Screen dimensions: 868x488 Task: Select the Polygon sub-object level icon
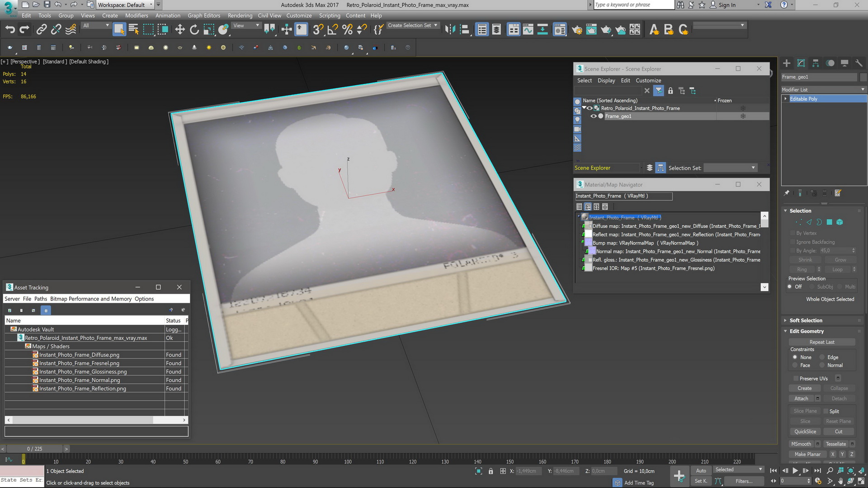(x=830, y=222)
